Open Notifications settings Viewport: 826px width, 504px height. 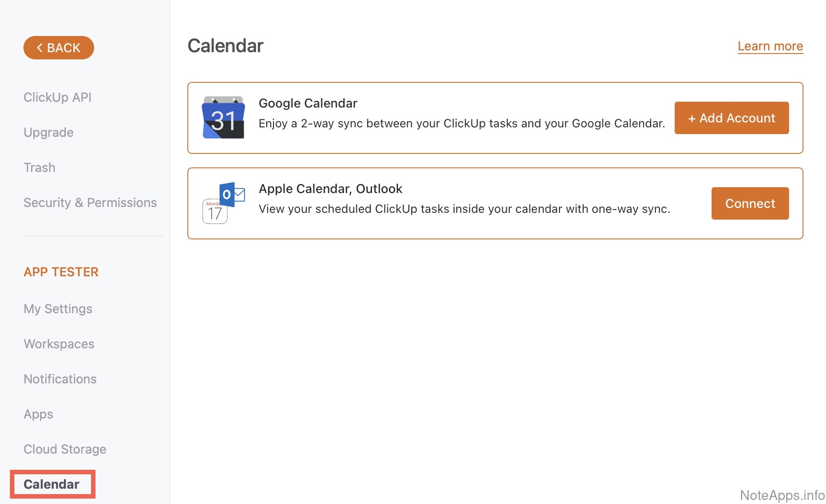[x=60, y=379]
